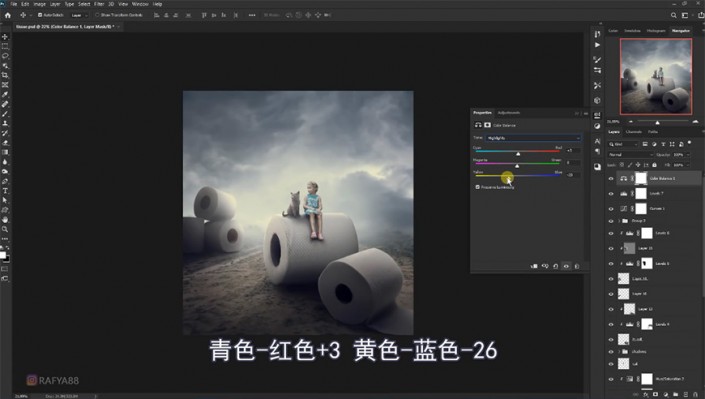The image size is (705, 399).
Task: Select the Eyedropper tool
Action: pyautogui.click(x=5, y=94)
